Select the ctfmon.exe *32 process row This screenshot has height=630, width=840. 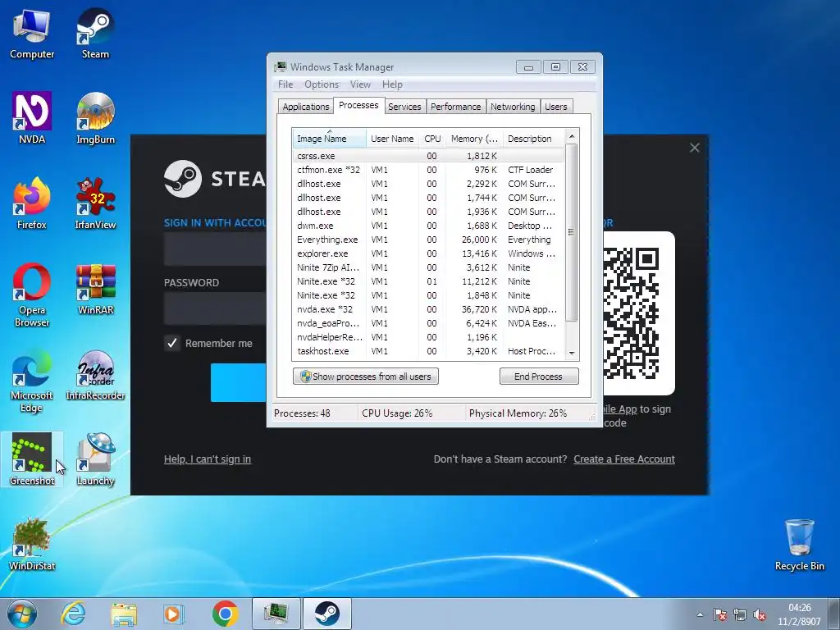(x=428, y=170)
